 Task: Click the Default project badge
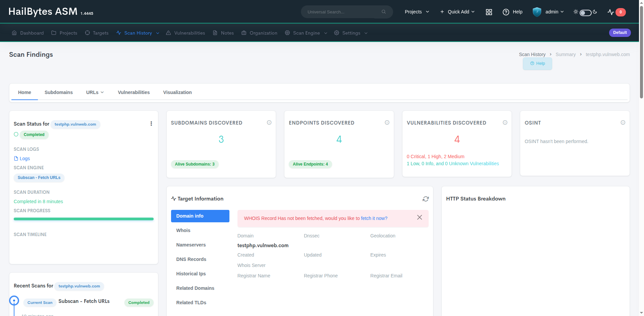[x=620, y=33]
